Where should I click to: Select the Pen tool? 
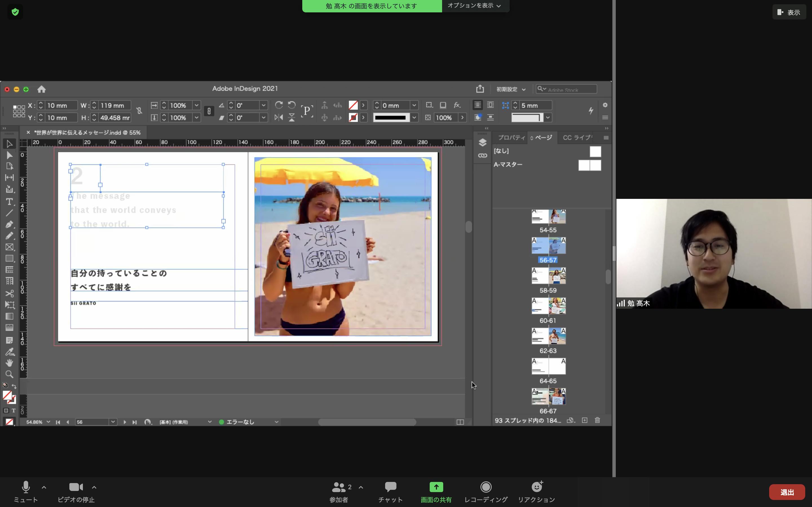point(9,224)
